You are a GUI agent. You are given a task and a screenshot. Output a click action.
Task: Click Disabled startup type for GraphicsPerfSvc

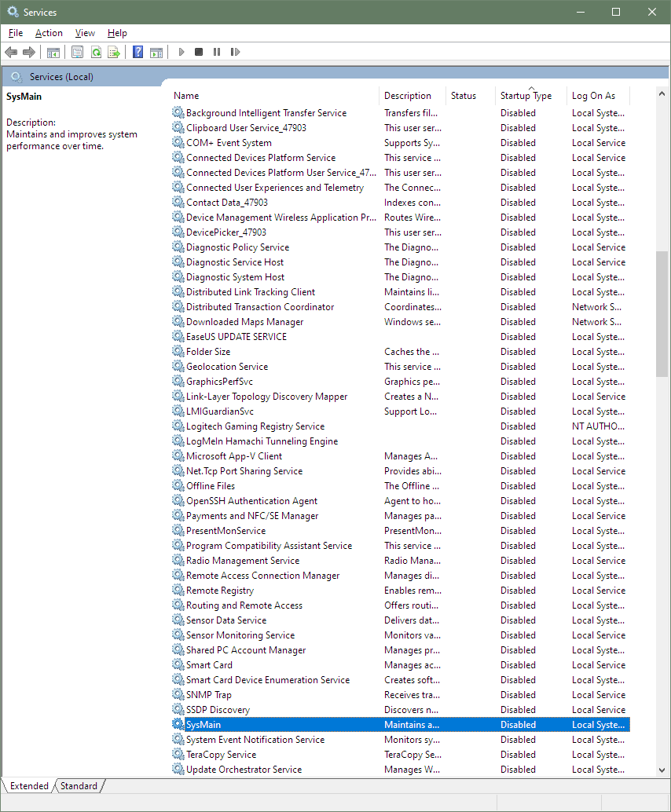tap(518, 381)
